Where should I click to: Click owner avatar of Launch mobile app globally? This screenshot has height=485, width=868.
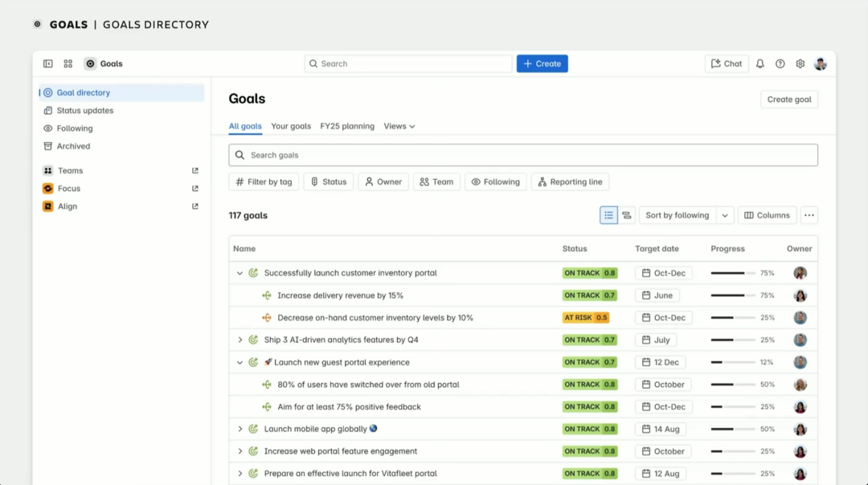[800, 429]
